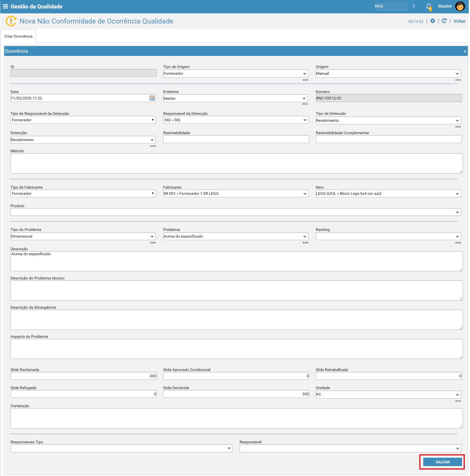Open the Origem dropdown showing Manual
The image size is (470, 476).
pyautogui.click(x=388, y=74)
